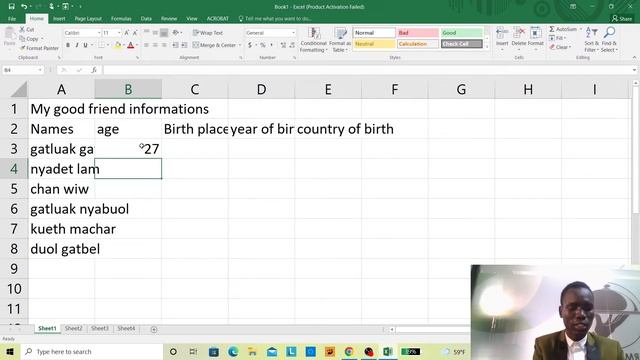This screenshot has height=360, width=640.
Task: Toggle Underline formatting
Action: [x=85, y=45]
